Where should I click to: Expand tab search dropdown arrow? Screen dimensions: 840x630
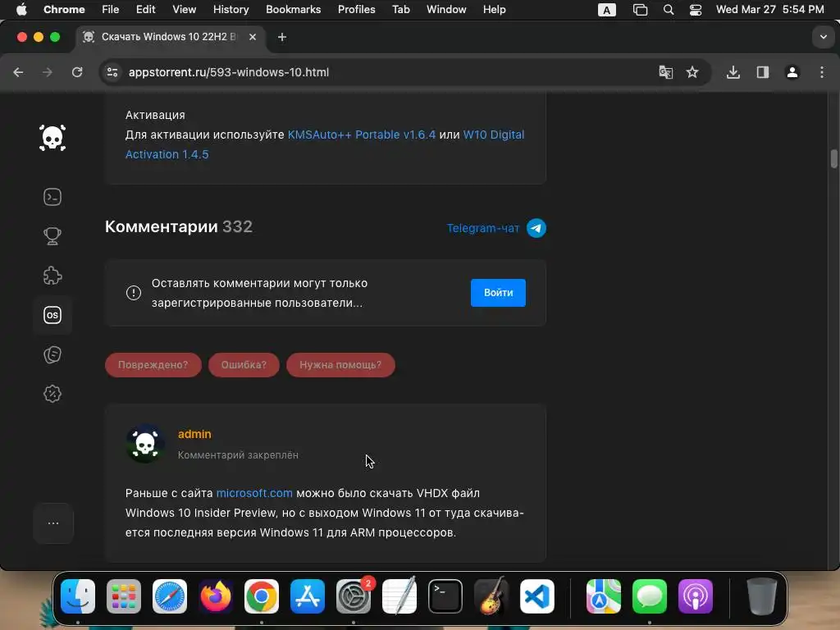click(x=824, y=37)
